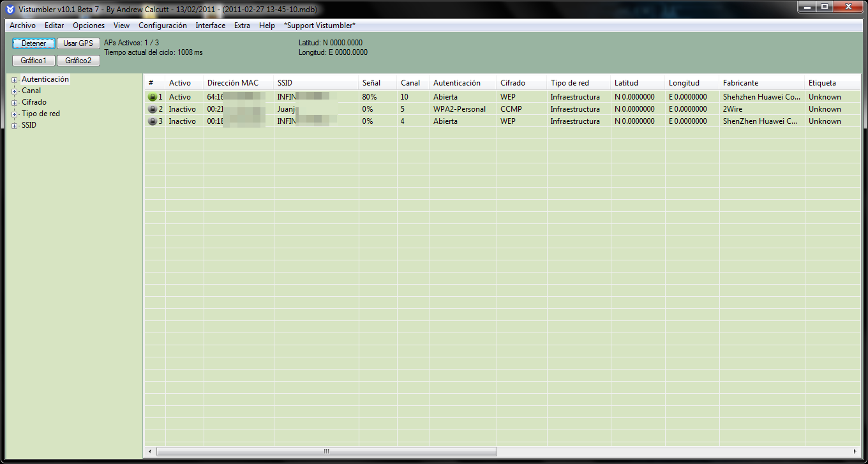Viewport: 868px width, 464px height.
Task: Open Gráfico1 signal graph
Action: [x=34, y=61]
